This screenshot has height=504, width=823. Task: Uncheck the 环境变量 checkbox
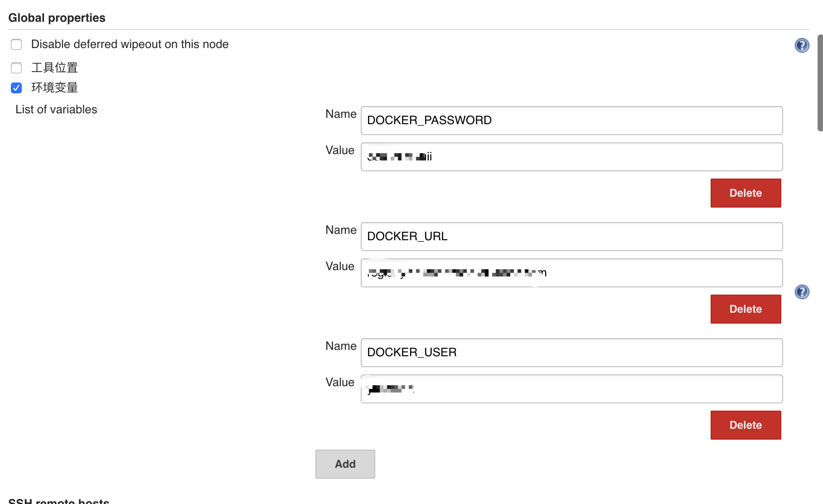[16, 88]
